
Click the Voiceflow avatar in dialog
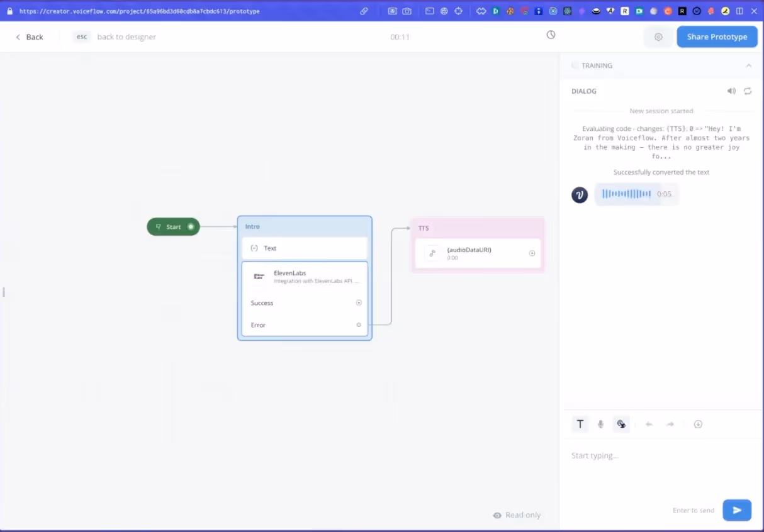tap(580, 195)
